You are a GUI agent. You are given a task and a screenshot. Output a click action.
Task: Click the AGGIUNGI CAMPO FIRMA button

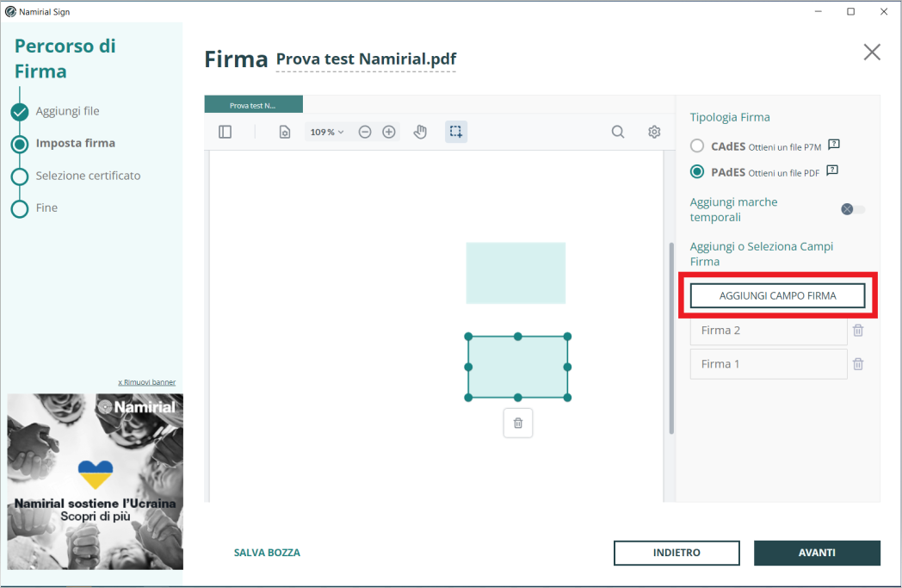[x=778, y=295]
